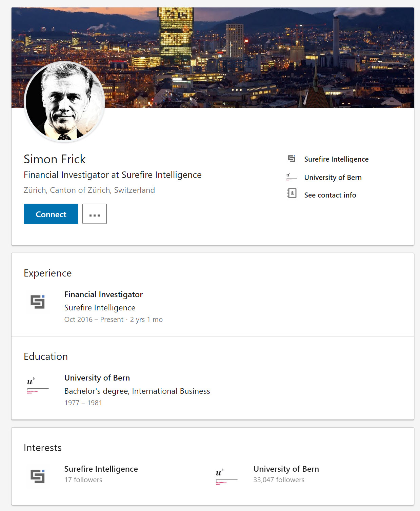Image resolution: width=420 pixels, height=511 pixels.
Task: Open the More actions three-dot menu
Action: 95,214
